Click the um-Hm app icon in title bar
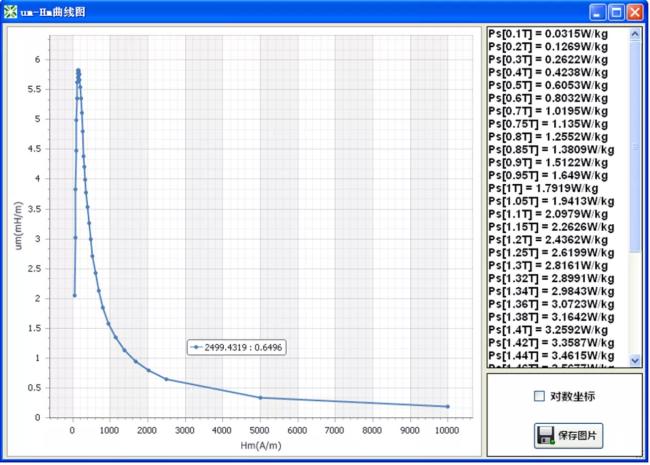This screenshot has height=465, width=650. (x=11, y=12)
